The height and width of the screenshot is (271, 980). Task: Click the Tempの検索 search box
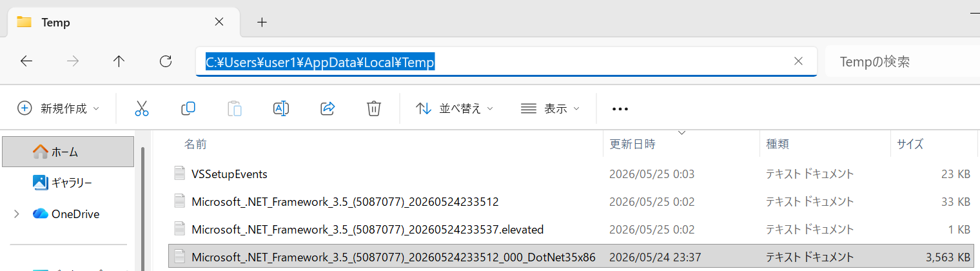(x=903, y=62)
